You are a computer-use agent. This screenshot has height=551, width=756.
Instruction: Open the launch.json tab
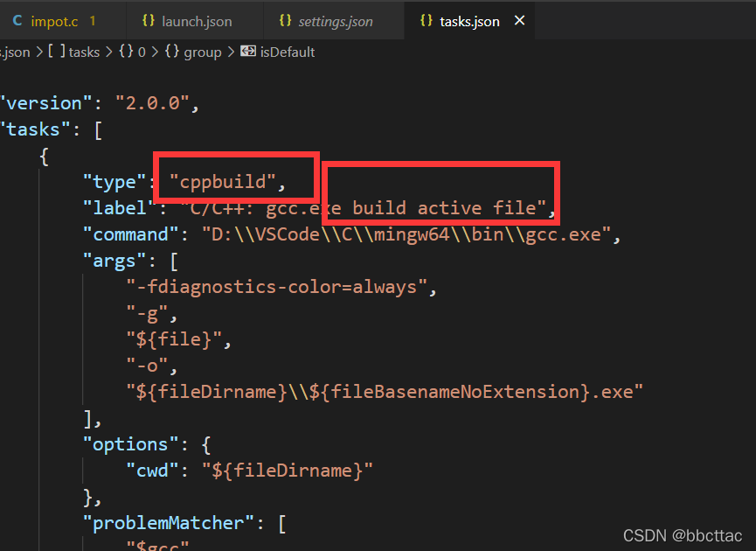pyautogui.click(x=195, y=21)
